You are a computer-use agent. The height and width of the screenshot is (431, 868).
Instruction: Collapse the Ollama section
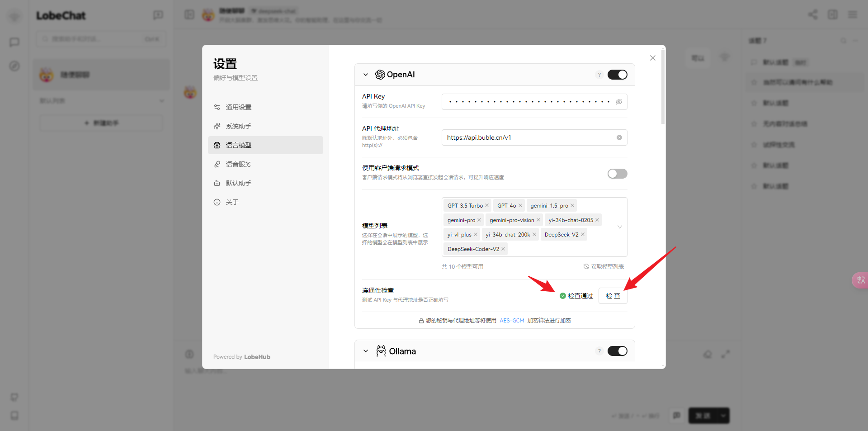(366, 351)
